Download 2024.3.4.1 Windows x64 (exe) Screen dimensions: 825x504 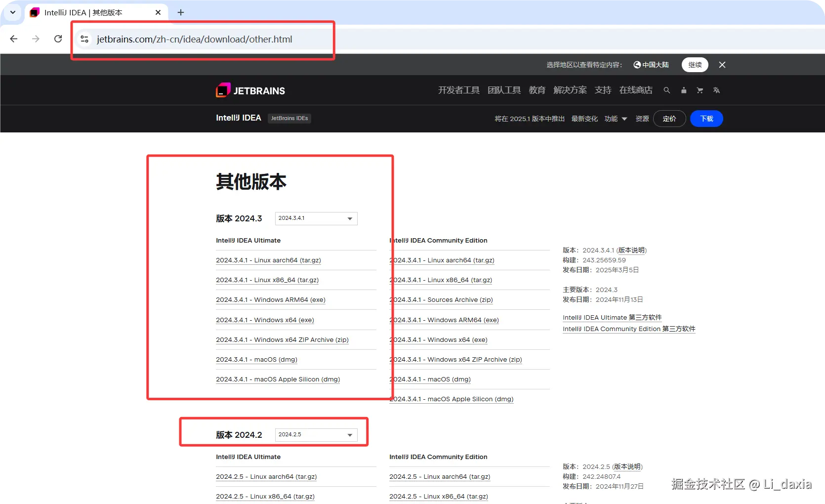click(x=265, y=320)
